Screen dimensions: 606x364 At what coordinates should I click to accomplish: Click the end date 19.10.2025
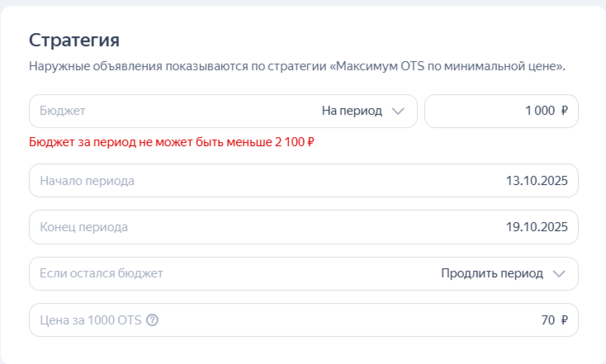pyautogui.click(x=537, y=227)
